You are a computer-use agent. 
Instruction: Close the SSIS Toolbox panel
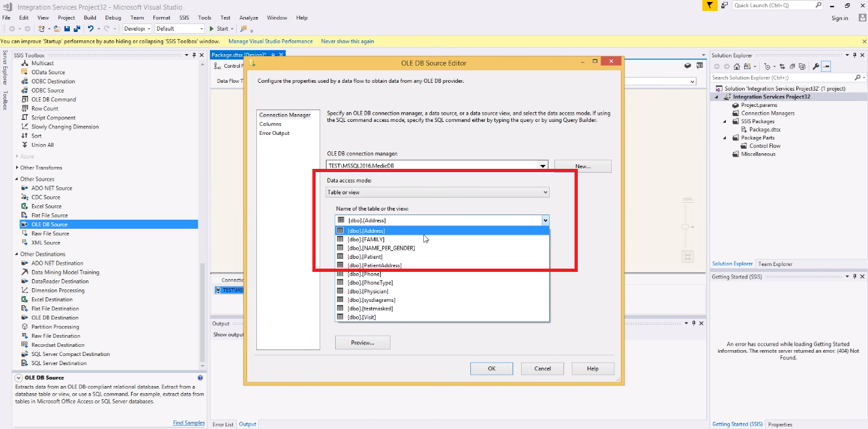tap(202, 55)
